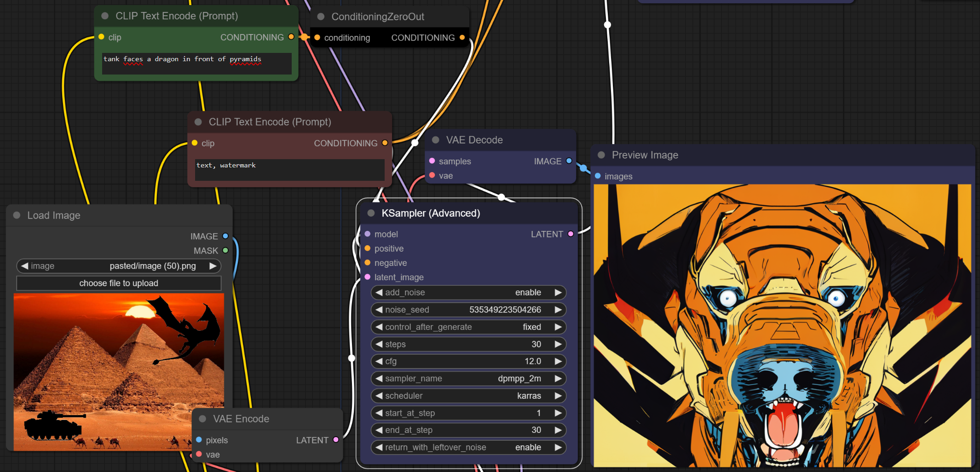Toggle return_with_leftover_noise value
The image size is (980, 472).
(x=468, y=448)
